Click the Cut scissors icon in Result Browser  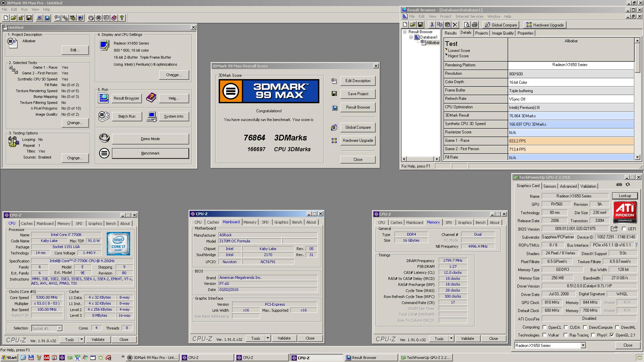click(432, 25)
